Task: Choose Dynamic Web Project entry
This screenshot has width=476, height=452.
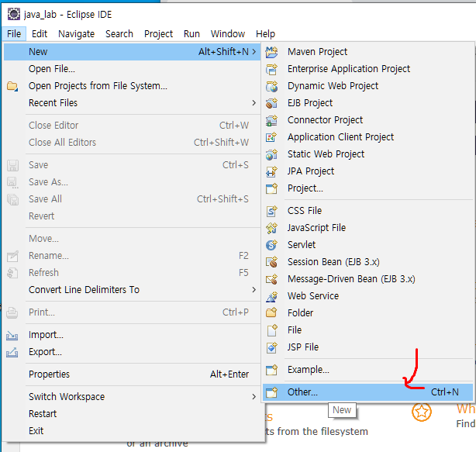Action: 368,86
